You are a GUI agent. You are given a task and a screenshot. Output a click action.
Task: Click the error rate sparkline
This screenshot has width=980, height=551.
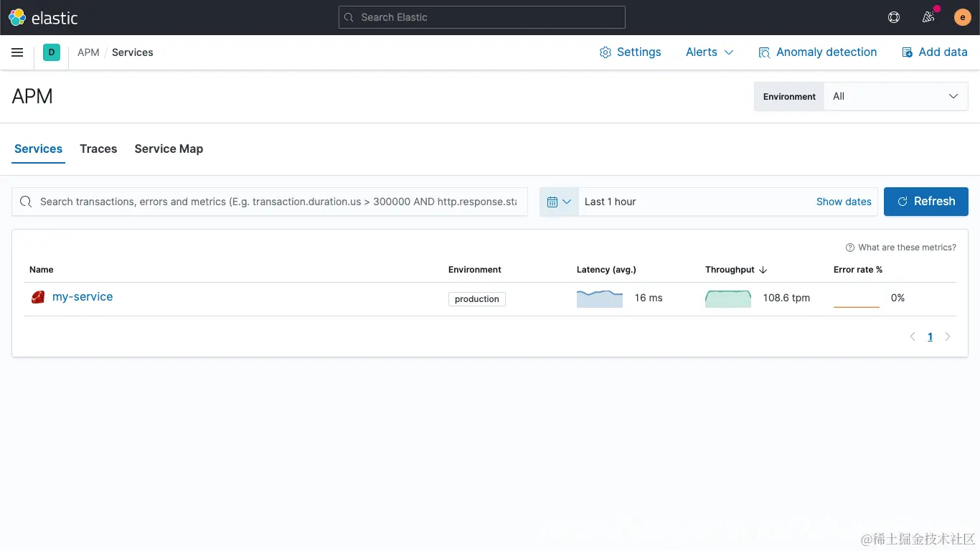pyautogui.click(x=857, y=298)
